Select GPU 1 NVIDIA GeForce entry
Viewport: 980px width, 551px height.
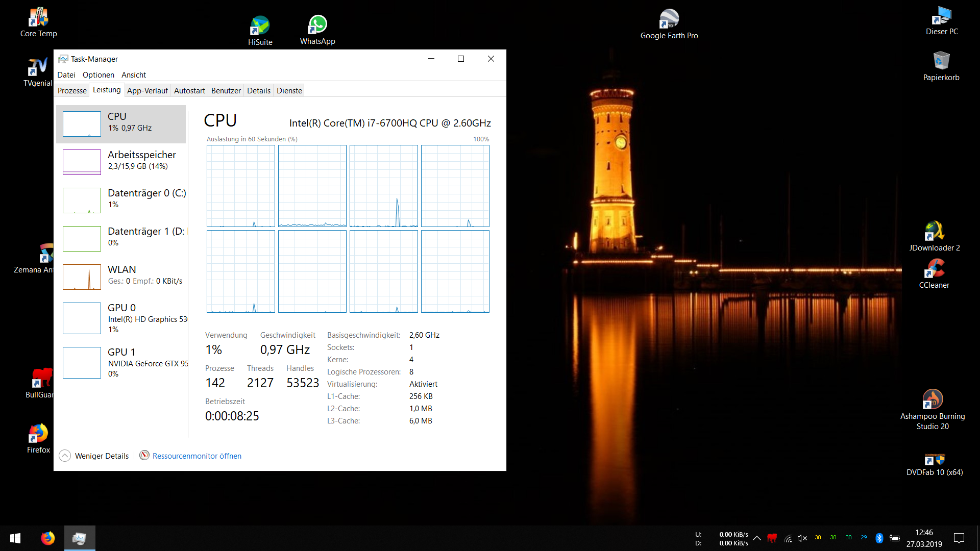121,363
